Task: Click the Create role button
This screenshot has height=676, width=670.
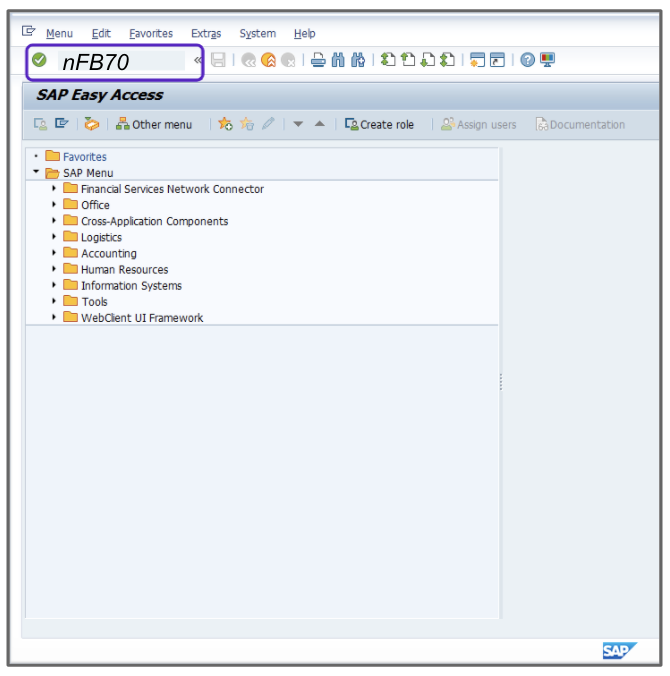Action: 379,124
